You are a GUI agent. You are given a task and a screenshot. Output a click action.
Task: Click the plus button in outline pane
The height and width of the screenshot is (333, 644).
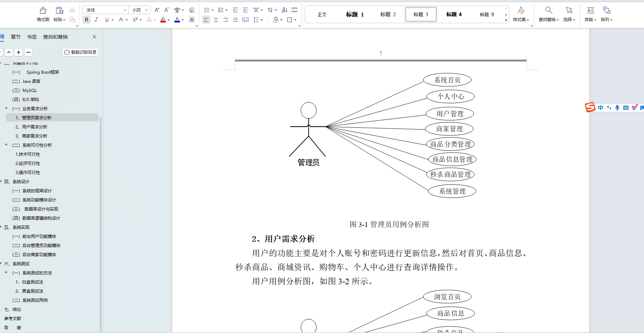pyautogui.click(x=19, y=52)
